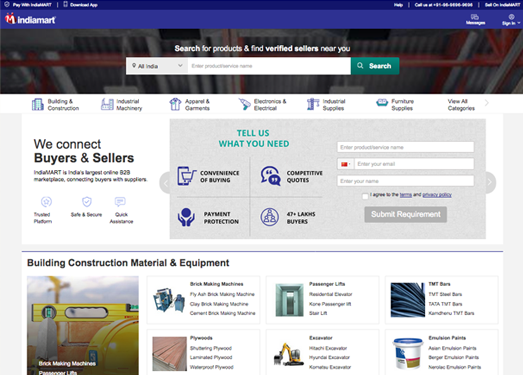Click the Emulsion Paints bucket image
Image resolution: width=523 pixels, height=375 pixels.
click(408, 354)
